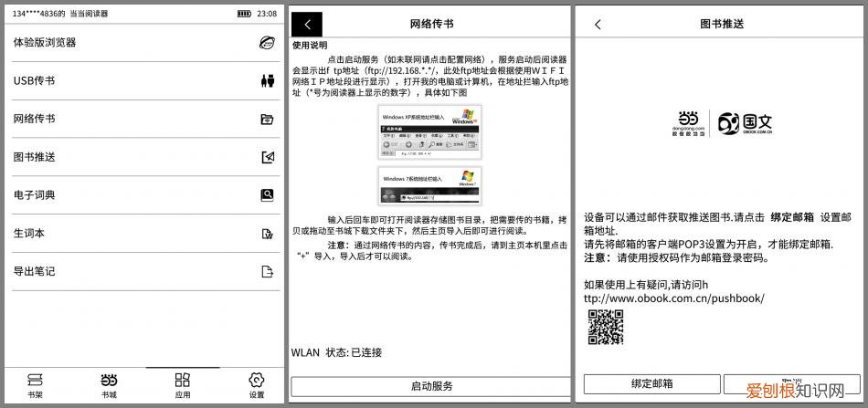Image resolution: width=868 pixels, height=408 pixels.
Task: Click the 使用说明 heading
Action: (x=310, y=46)
